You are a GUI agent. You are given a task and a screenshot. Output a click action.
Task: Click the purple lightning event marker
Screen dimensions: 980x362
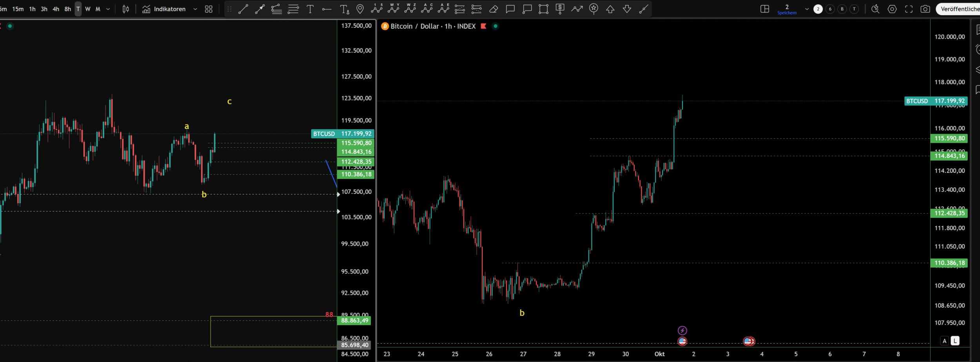tap(682, 330)
